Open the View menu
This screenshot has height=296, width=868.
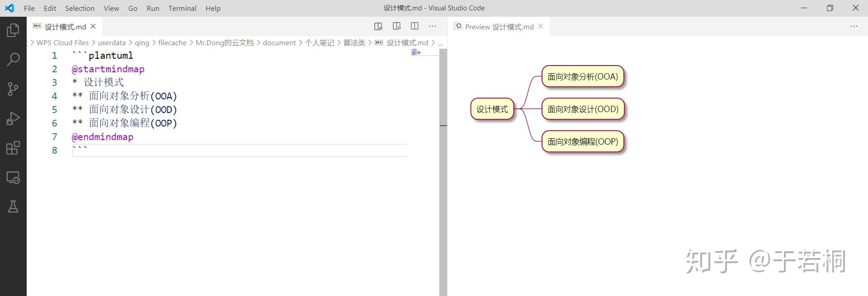pyautogui.click(x=111, y=8)
